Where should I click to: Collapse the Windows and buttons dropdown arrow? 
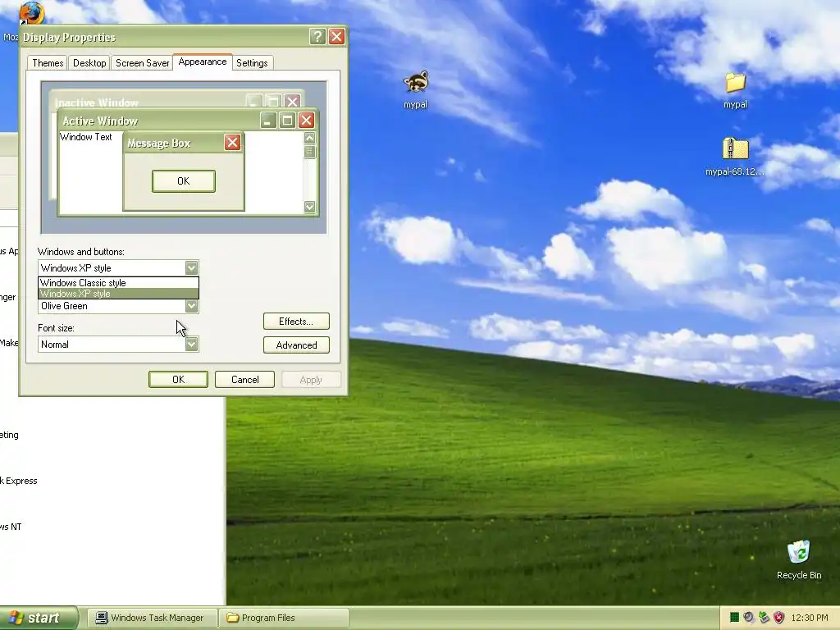point(191,268)
